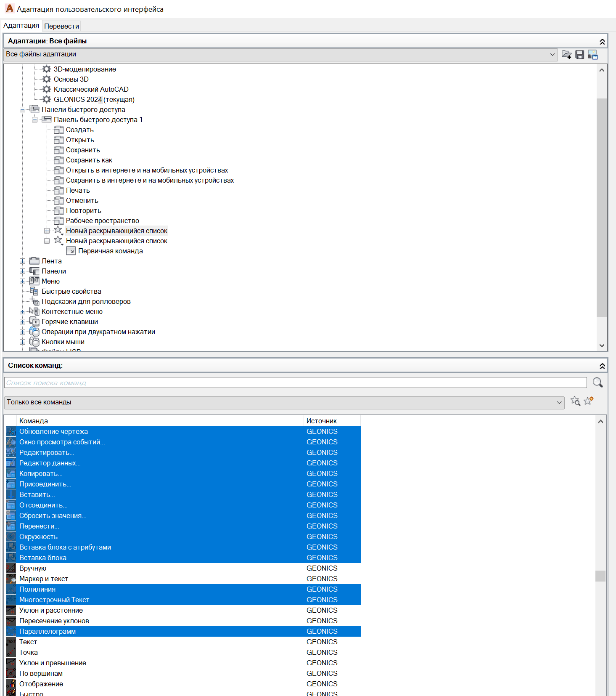Click the load partial customization file icon
Screen dimensions: 616x696
click(x=566, y=55)
